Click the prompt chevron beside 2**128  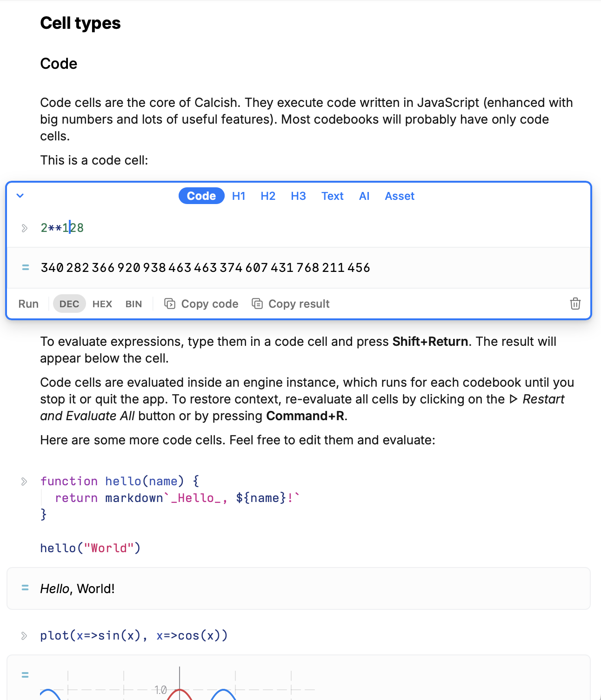(24, 228)
